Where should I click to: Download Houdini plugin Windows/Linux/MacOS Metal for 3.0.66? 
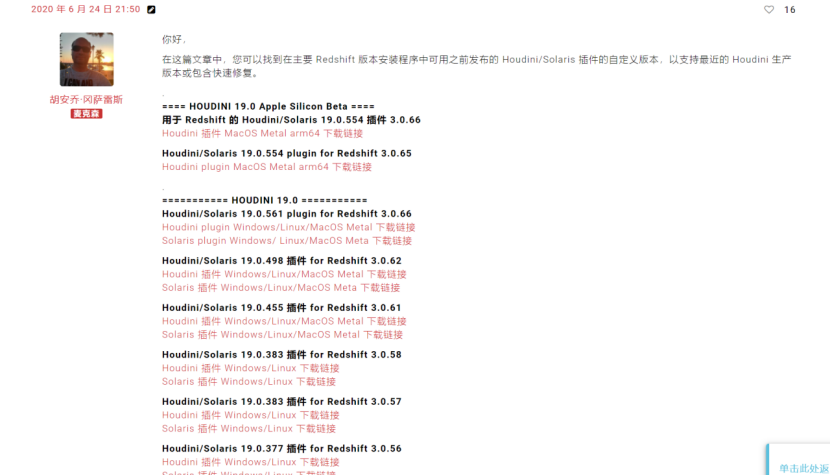(288, 227)
